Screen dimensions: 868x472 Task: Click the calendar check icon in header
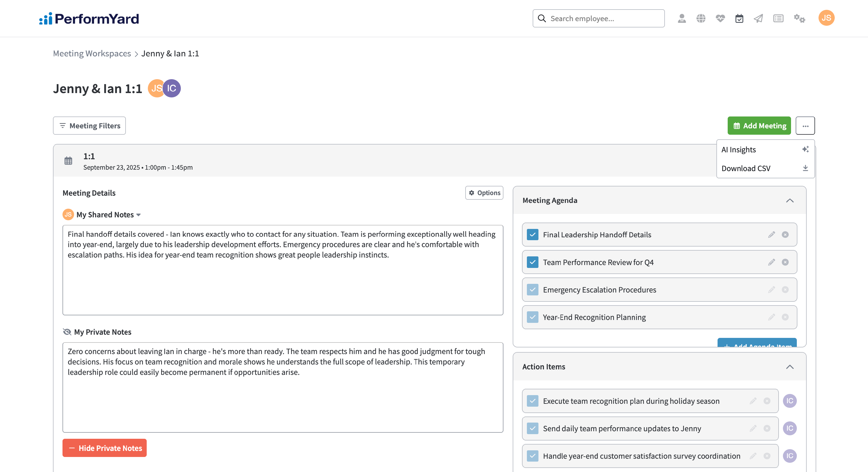click(x=739, y=18)
